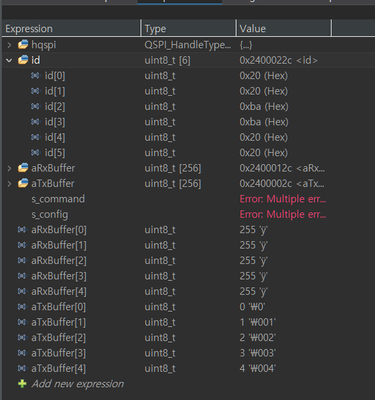Image resolution: width=375 pixels, height=400 pixels.
Task: Click the value of aRxBuffer[2]
Action: (254, 261)
